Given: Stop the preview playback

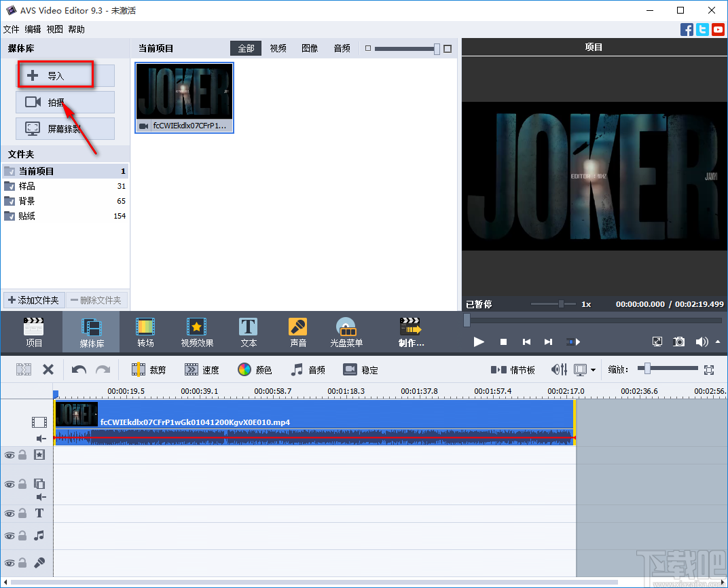Looking at the screenshot, I should (x=503, y=342).
